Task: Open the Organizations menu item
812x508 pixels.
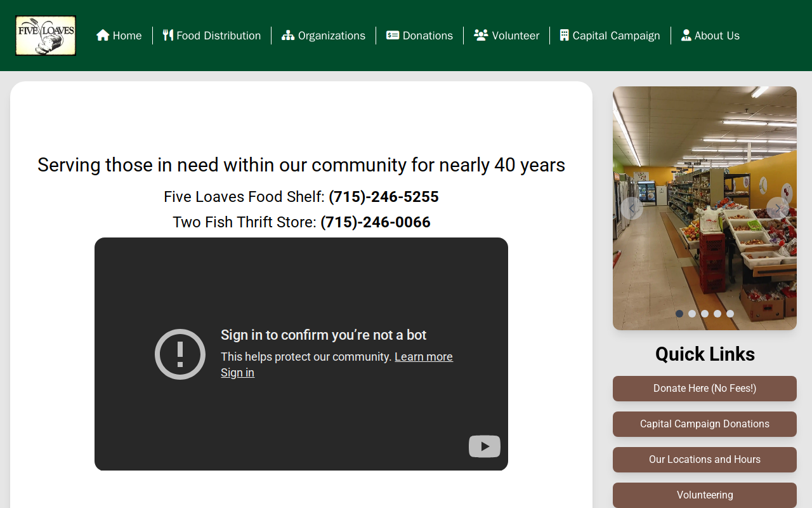Action: point(324,36)
